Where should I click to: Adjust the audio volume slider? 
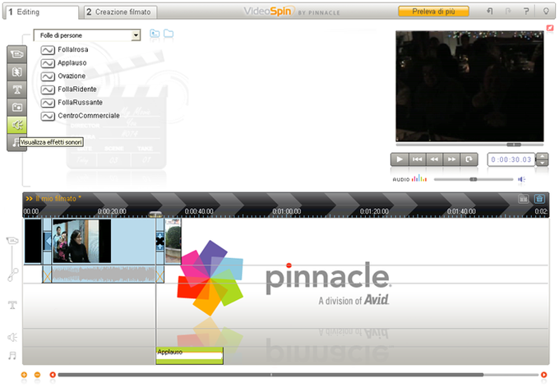point(474,179)
